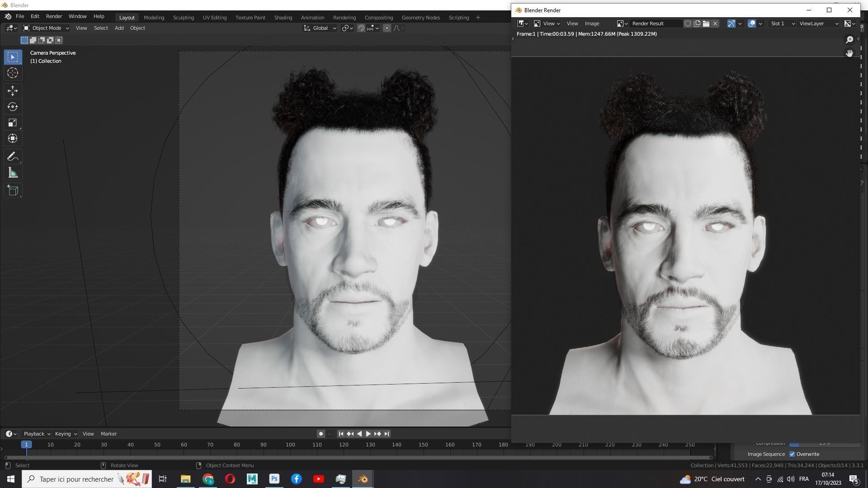Select the Add Cube tool
This screenshot has height=488, width=868.
[13, 191]
